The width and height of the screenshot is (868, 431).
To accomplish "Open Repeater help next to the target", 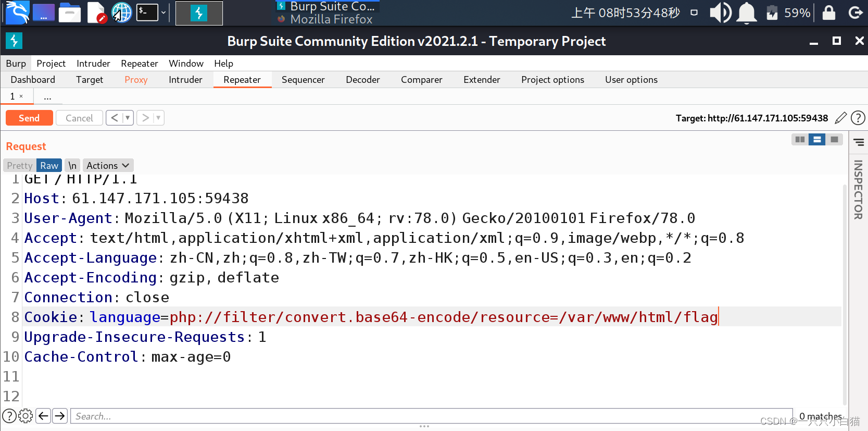I will coord(858,118).
